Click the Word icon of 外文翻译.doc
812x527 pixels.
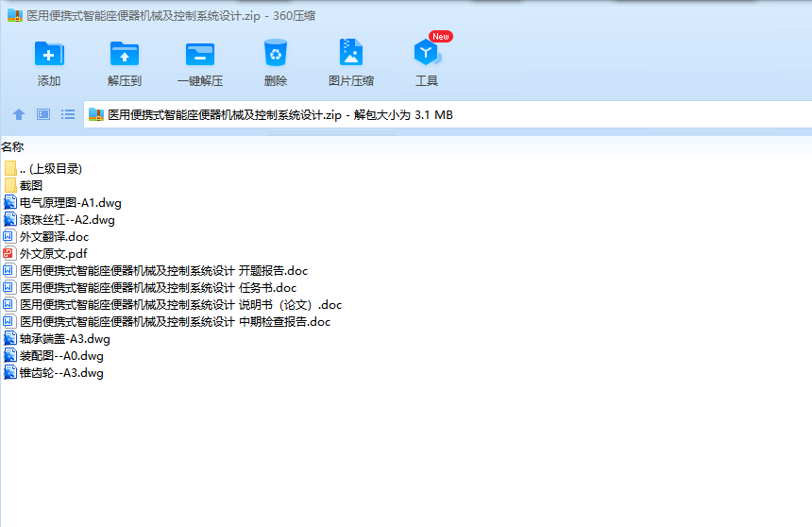click(x=9, y=237)
